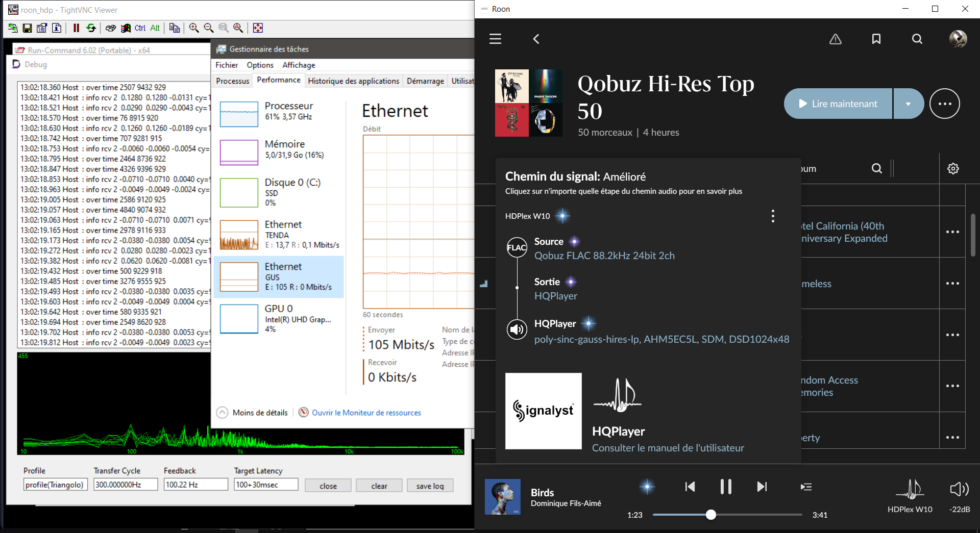Open TightVNC file transfer icon
Image resolution: width=980 pixels, height=533 pixels.
click(x=174, y=28)
